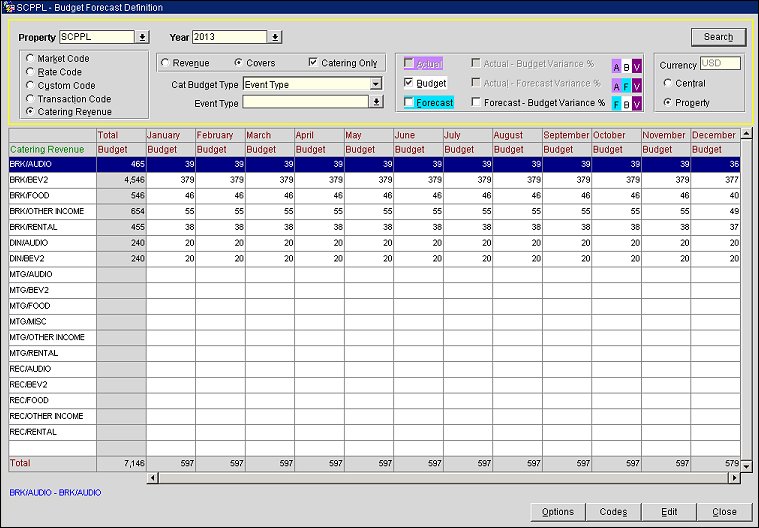Select the Catering Revenue radio button
This screenshot has width=759, height=528.
(x=31, y=113)
